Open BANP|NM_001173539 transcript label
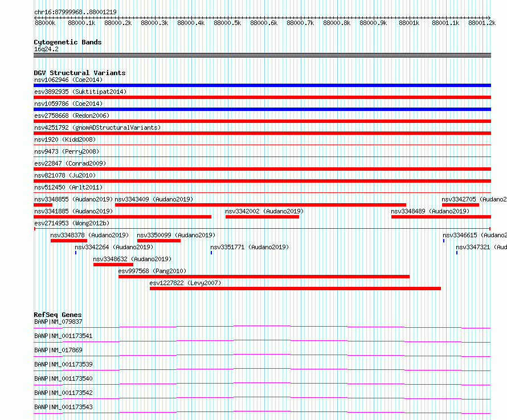507x420 pixels. tap(63, 364)
